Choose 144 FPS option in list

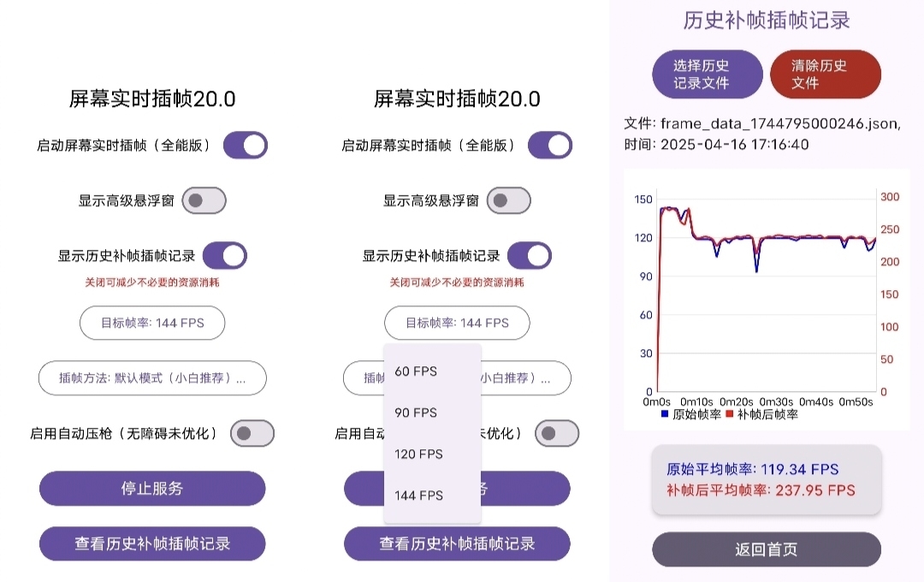click(433, 496)
